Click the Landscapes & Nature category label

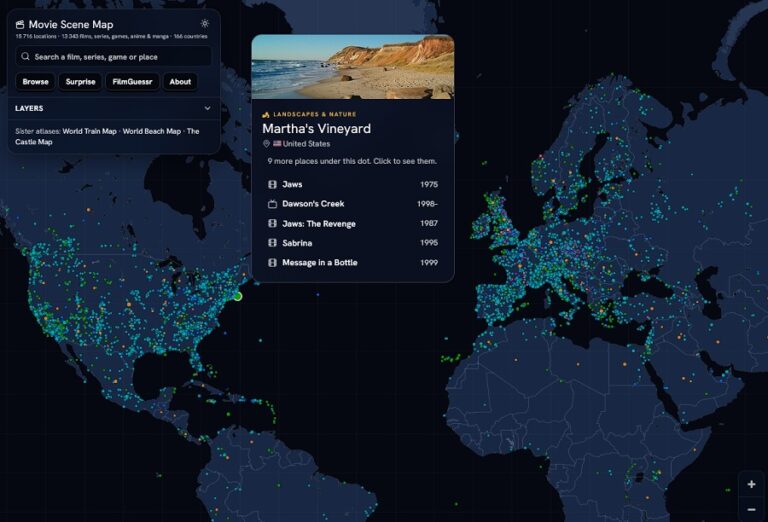(x=315, y=115)
